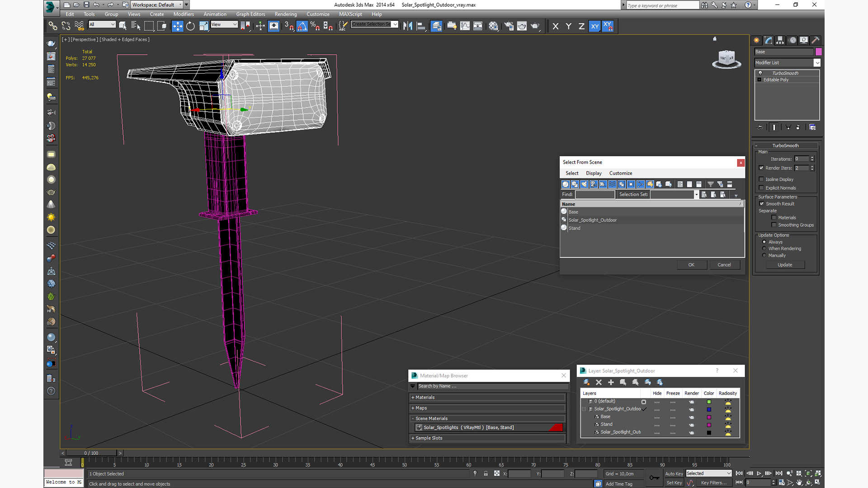Screen dimensions: 868x488
Task: Open the Select by Name tool
Action: 136,26
